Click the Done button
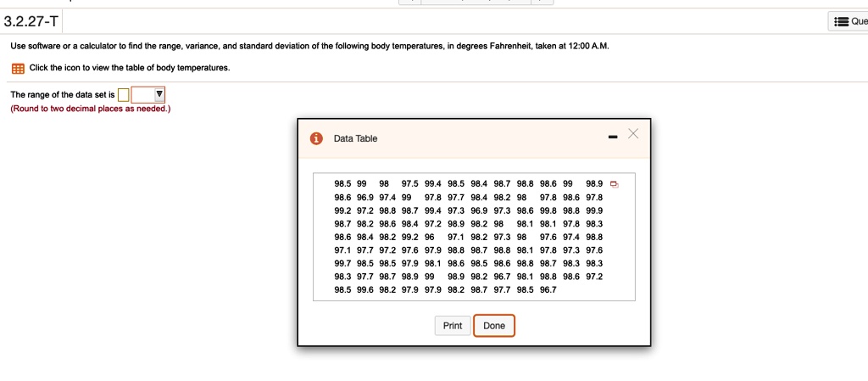868x381 pixels. coord(494,326)
